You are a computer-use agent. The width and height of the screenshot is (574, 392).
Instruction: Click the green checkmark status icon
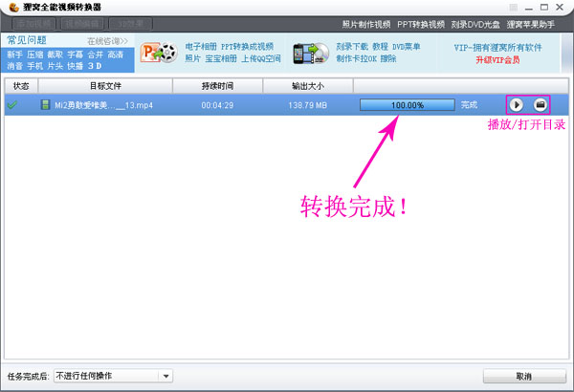(12, 105)
